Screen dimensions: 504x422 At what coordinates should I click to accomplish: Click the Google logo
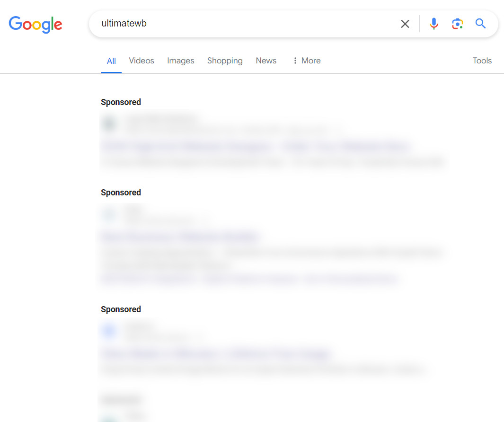[35, 25]
